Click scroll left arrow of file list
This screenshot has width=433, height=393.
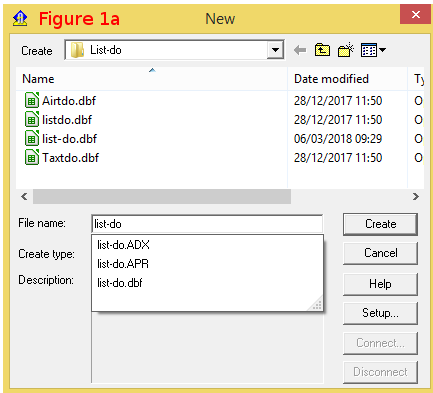24,196
